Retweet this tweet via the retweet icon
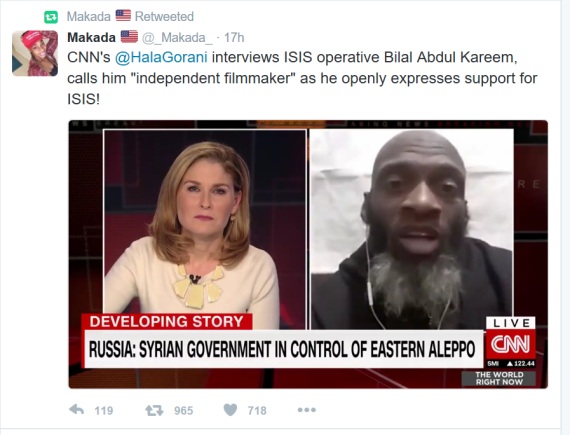570x435 pixels. (154, 410)
